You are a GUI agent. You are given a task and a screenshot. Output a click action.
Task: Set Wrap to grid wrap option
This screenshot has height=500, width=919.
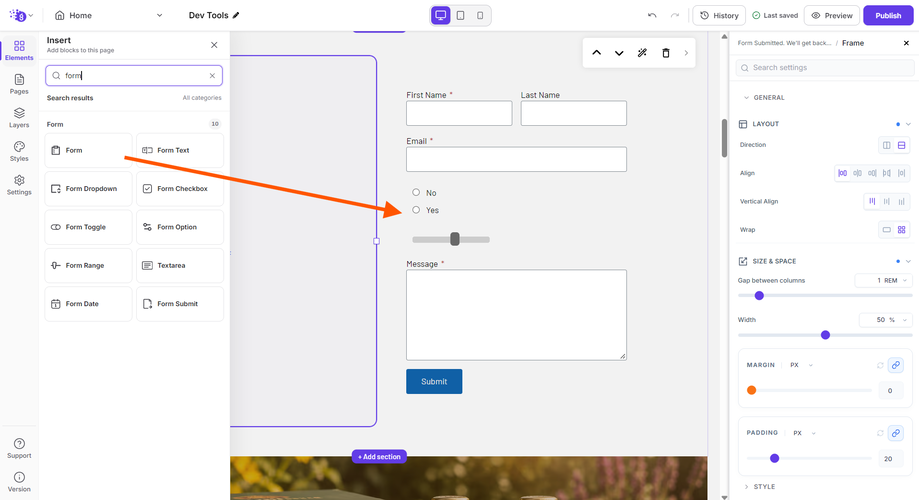pos(901,230)
